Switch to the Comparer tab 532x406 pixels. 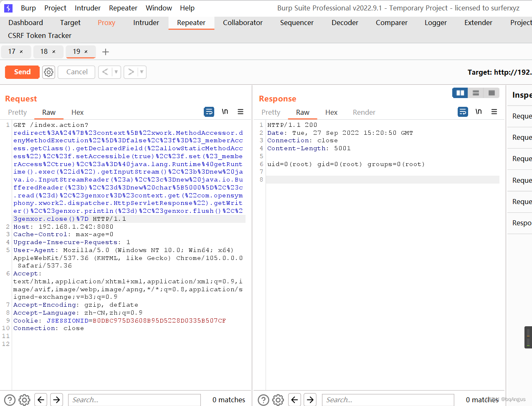point(392,23)
